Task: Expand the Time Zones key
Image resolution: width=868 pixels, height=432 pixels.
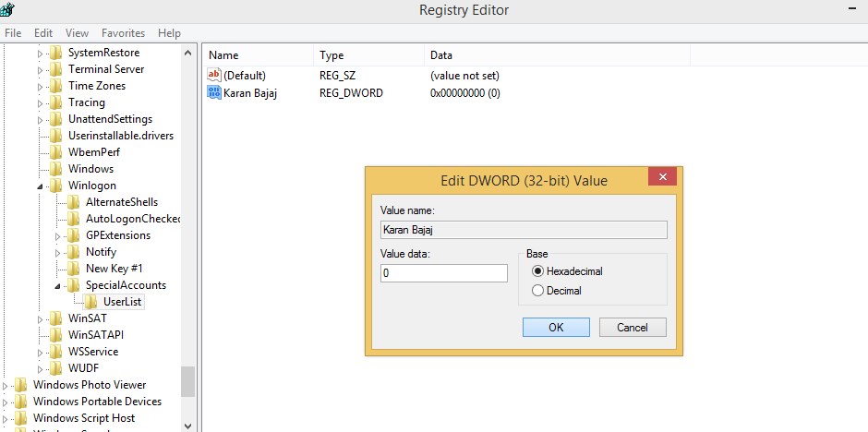Action: (x=40, y=87)
